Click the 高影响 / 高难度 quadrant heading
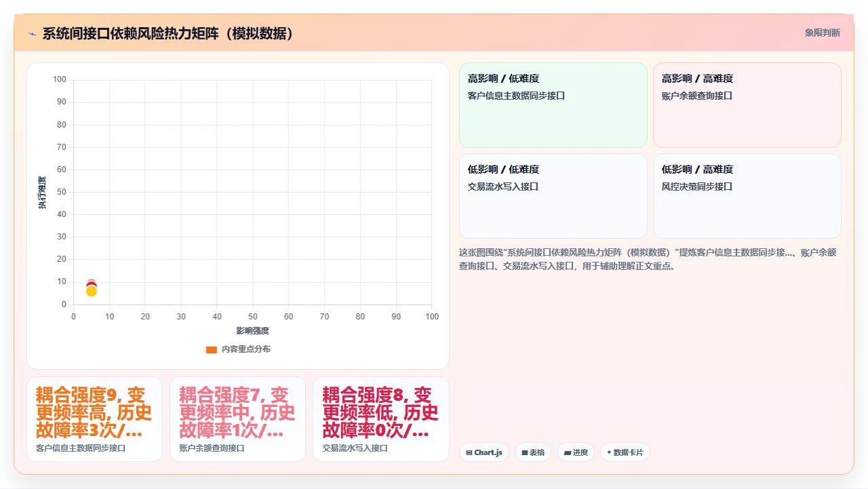This screenshot has height=489, width=868. [697, 79]
